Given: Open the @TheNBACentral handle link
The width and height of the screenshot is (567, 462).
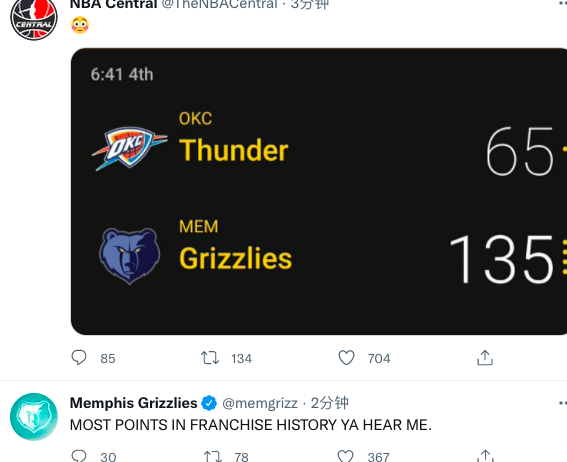Looking at the screenshot, I should [219, 4].
